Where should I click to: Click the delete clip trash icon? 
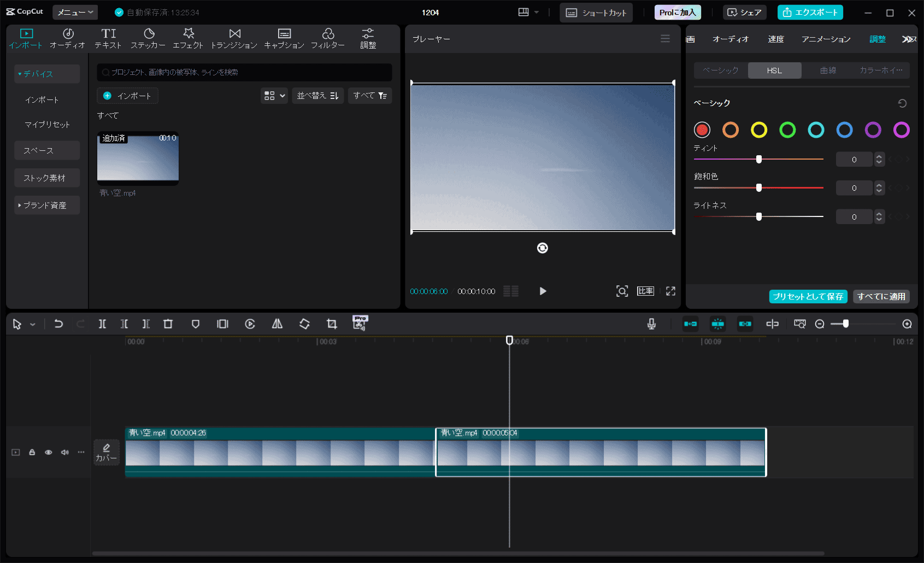pyautogui.click(x=168, y=324)
